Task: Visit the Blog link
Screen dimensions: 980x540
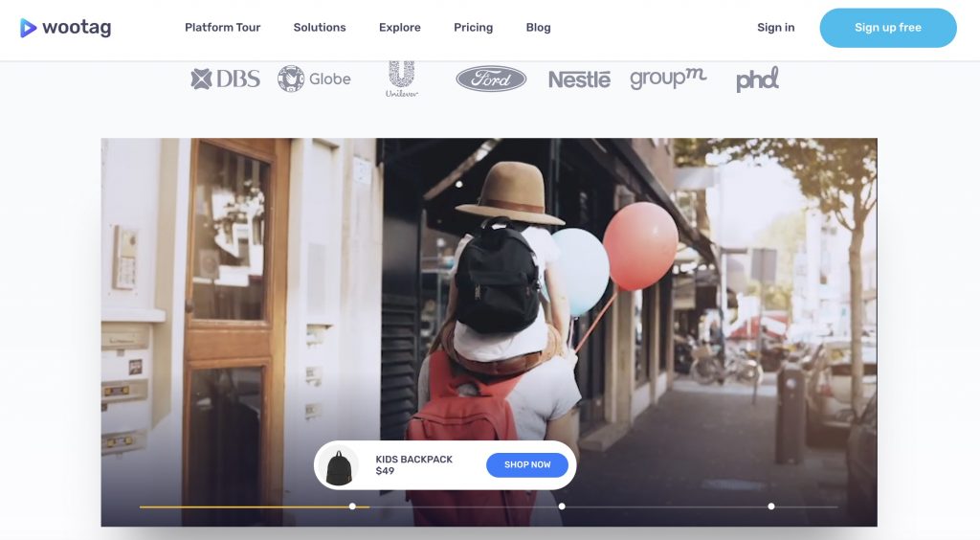Action: 538,28
